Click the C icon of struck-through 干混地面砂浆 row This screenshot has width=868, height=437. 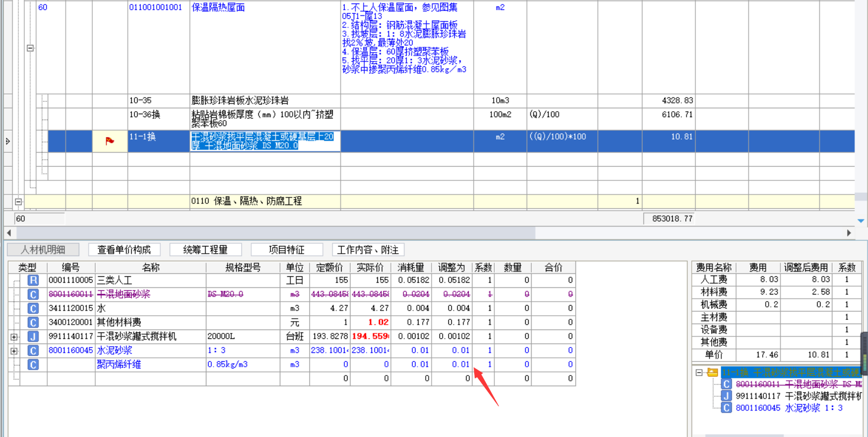[x=33, y=294]
